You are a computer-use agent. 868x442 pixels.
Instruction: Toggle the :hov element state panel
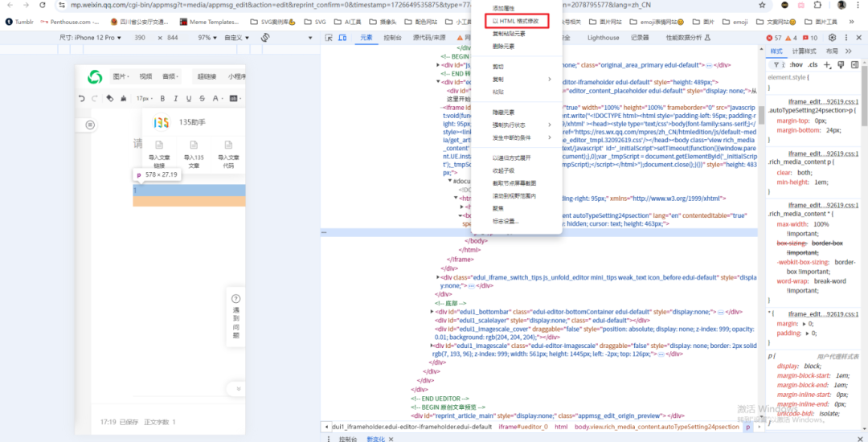796,64
